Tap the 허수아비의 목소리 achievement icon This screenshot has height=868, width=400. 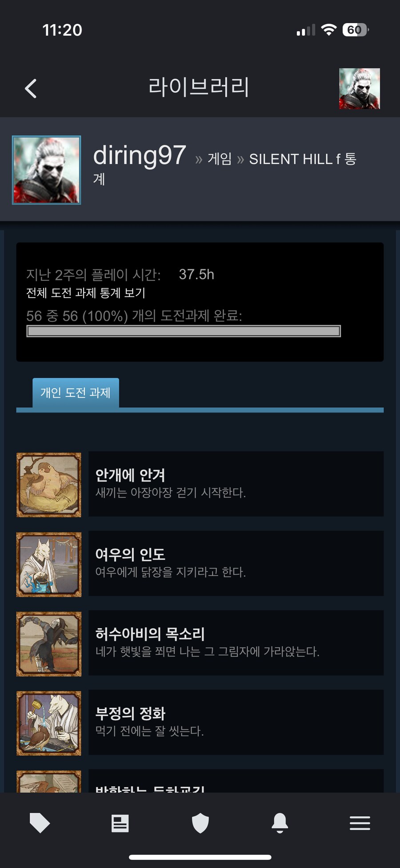(x=49, y=644)
